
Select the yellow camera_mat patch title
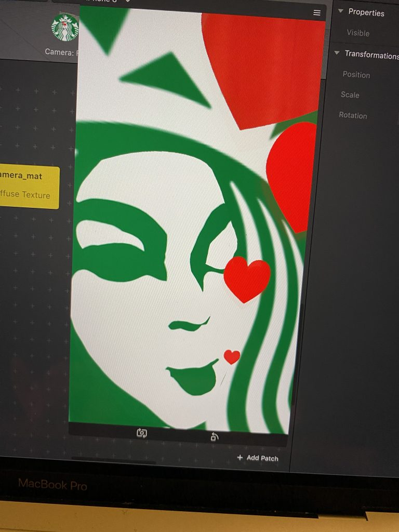[x=22, y=176]
